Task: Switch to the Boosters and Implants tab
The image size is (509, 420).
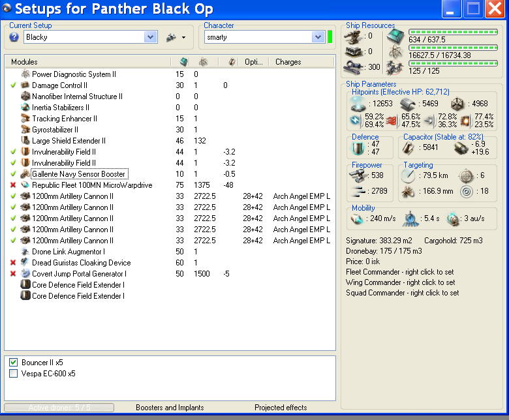Action: [170, 408]
